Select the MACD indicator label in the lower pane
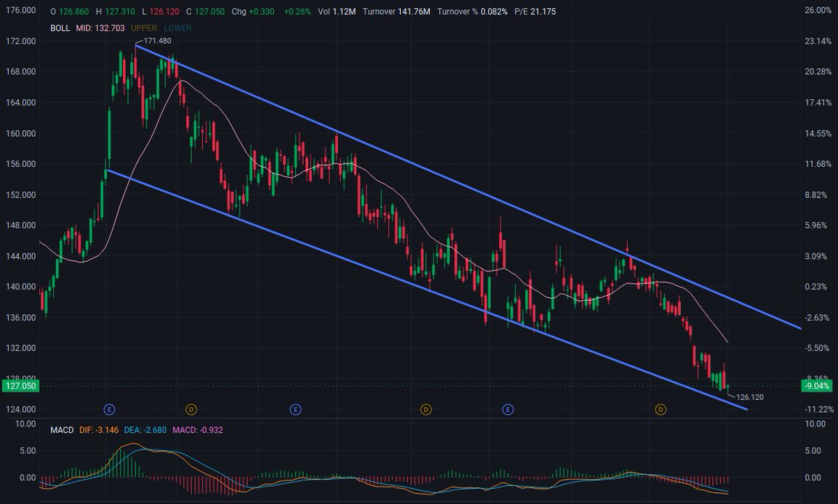This screenshot has width=838, height=504. click(61, 431)
